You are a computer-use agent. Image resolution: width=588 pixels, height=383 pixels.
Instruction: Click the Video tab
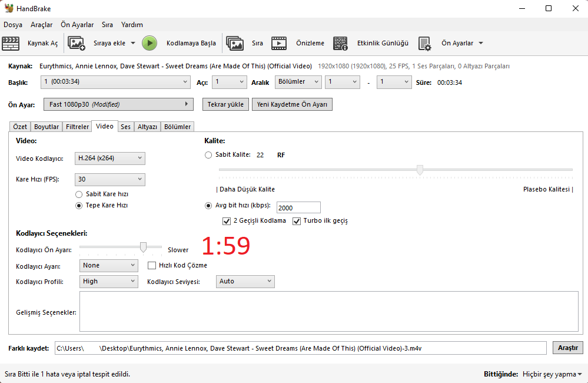click(105, 127)
